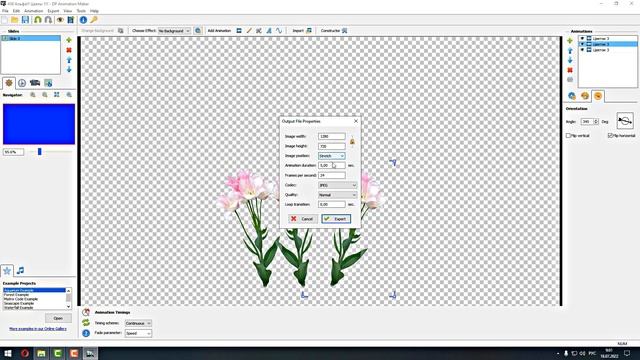Move slide down in Slides panel
This screenshot has height=360, width=640.
69,69
